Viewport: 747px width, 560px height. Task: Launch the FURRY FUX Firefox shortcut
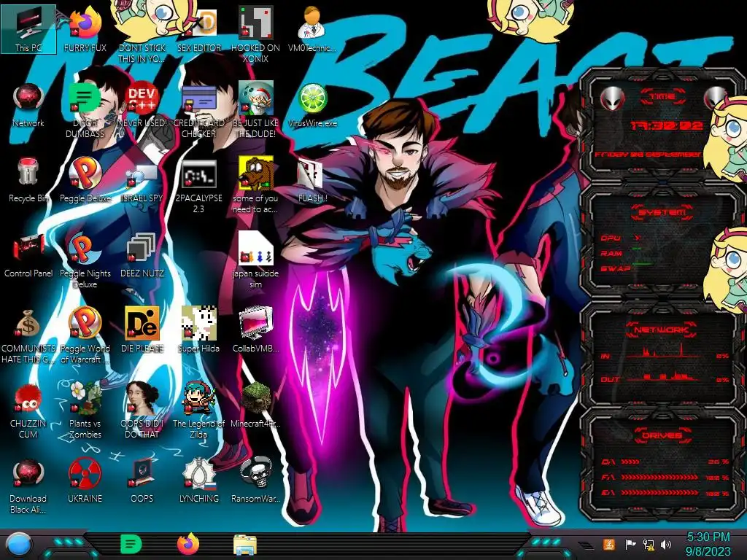[85, 29]
